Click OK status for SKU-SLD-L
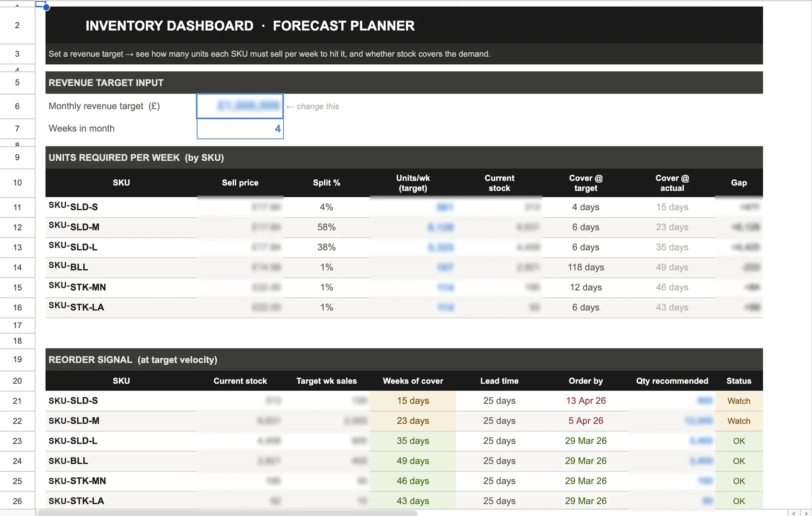812x516 pixels. pyautogui.click(x=739, y=441)
